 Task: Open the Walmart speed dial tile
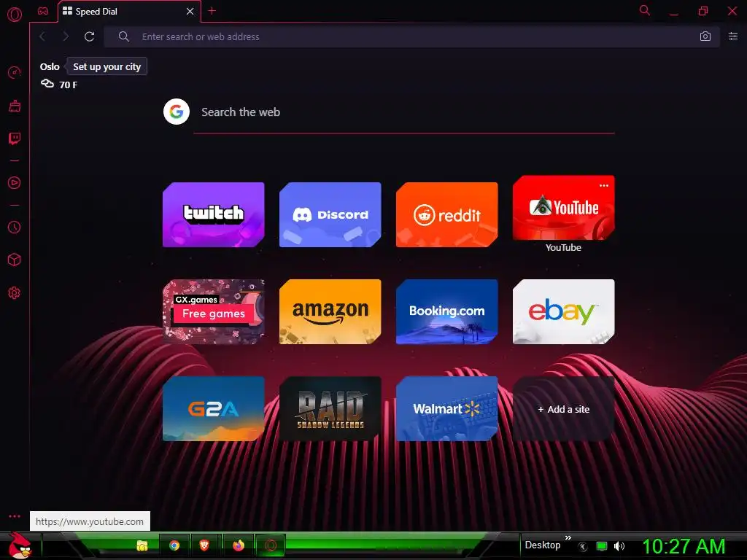tap(447, 409)
